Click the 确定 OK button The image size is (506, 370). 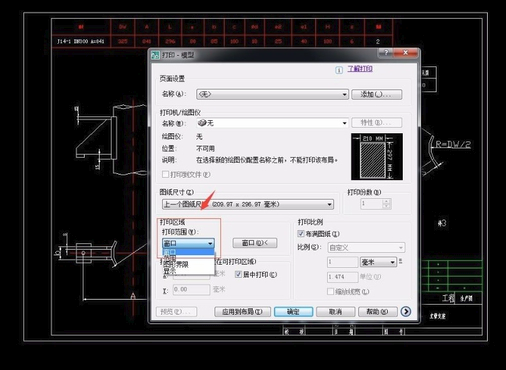(x=293, y=312)
